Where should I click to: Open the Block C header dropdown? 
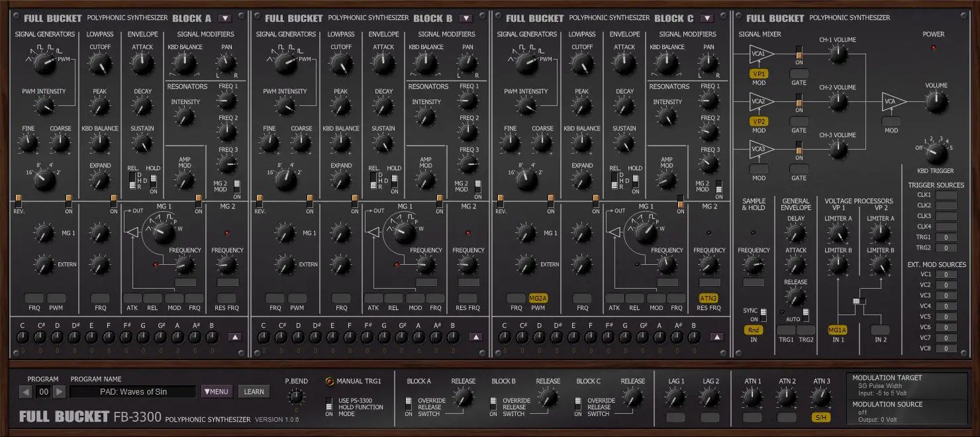point(707,18)
